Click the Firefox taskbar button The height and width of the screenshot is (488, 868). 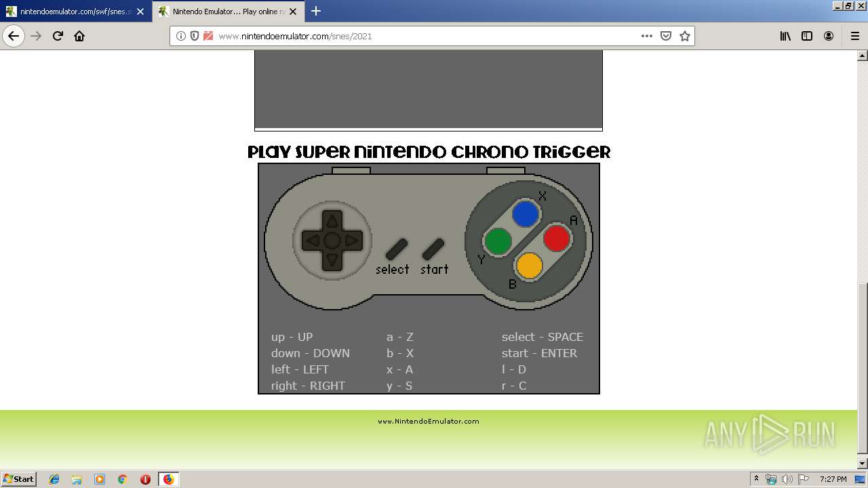coord(169,479)
